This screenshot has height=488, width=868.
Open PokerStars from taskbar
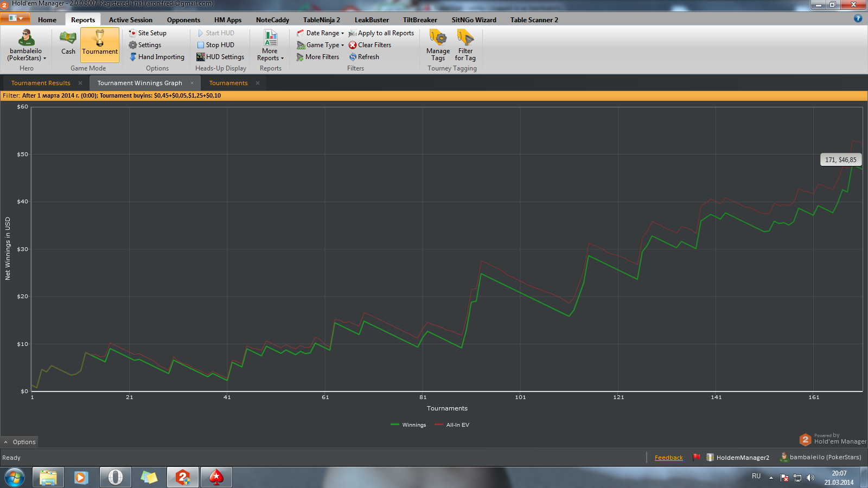[216, 478]
